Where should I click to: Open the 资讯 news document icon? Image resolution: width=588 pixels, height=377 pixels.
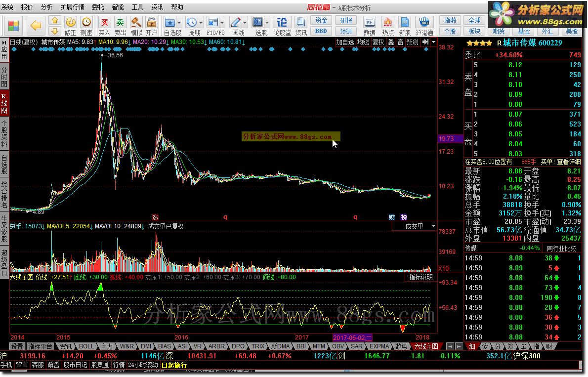(x=301, y=26)
